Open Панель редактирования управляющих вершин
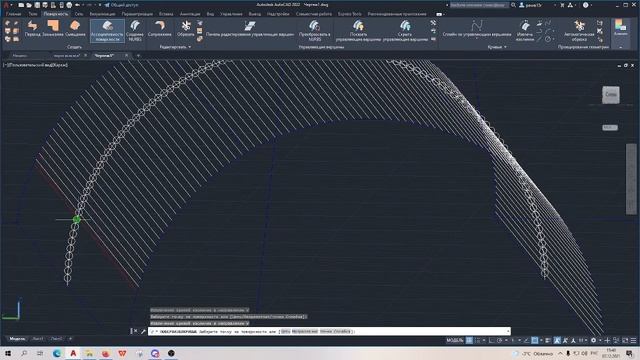The width and height of the screenshot is (640, 360). [x=250, y=29]
